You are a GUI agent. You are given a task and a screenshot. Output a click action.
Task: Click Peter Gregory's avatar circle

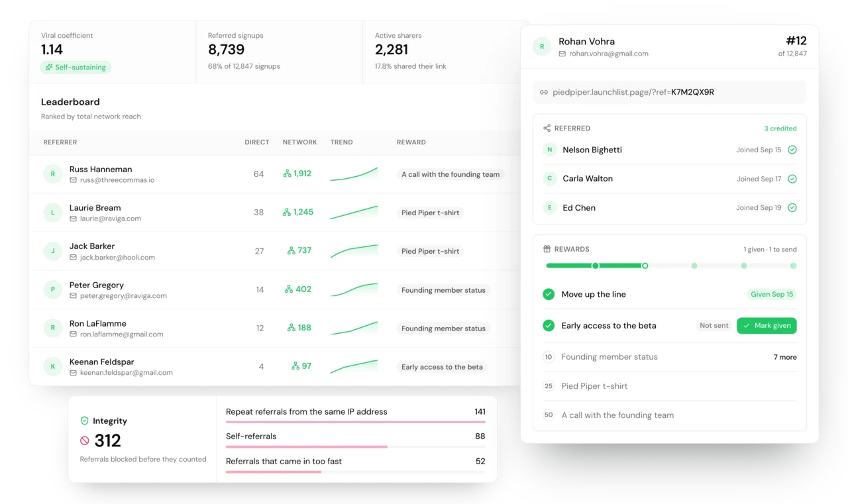[x=53, y=290]
